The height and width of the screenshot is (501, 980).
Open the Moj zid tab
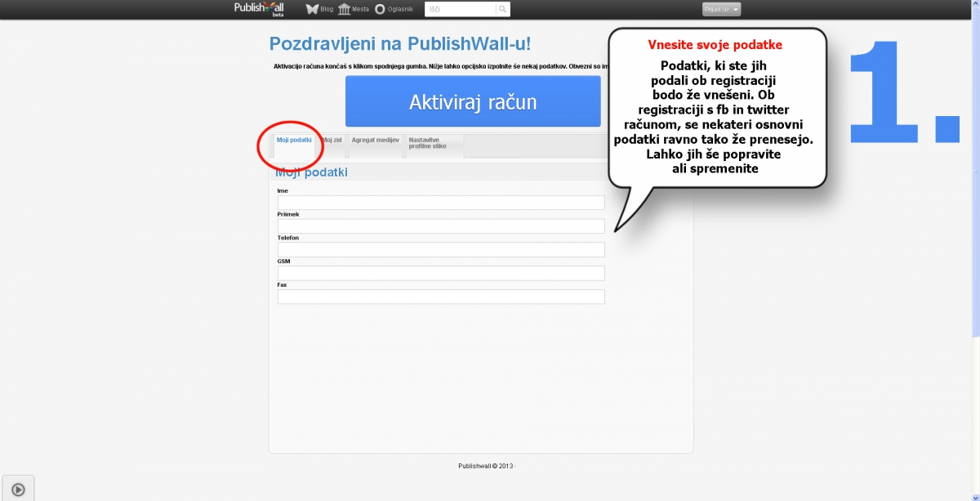332,141
